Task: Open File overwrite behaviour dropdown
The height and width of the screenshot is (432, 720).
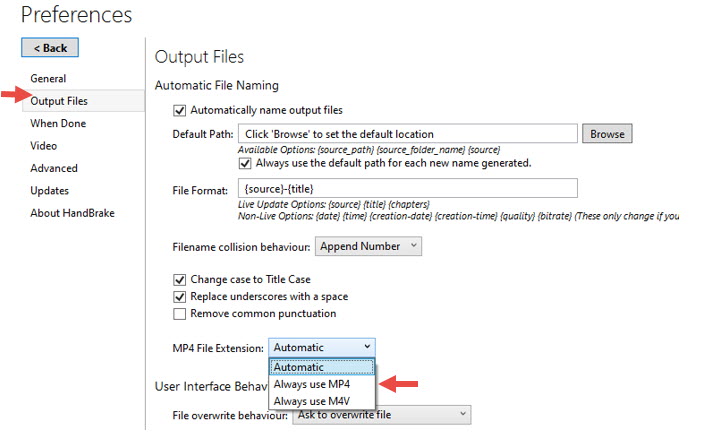Action: [x=382, y=415]
